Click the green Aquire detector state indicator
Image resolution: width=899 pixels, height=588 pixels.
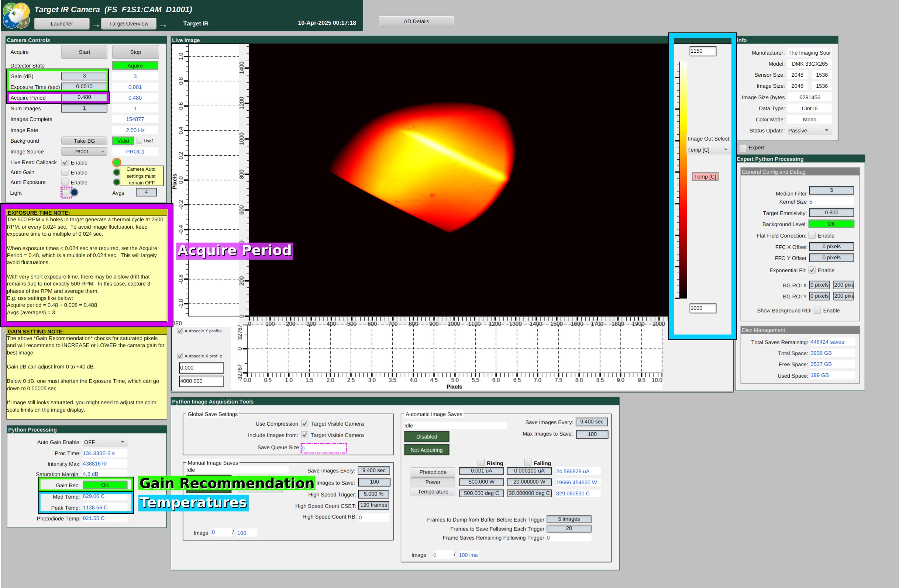135,66
